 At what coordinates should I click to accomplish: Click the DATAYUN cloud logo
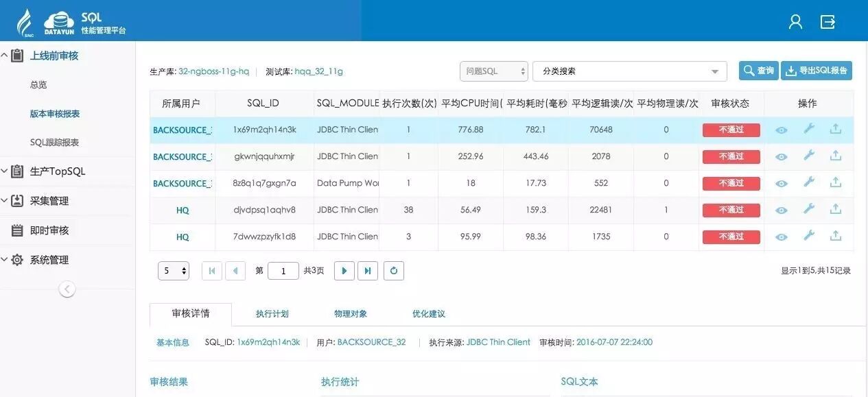(58, 23)
